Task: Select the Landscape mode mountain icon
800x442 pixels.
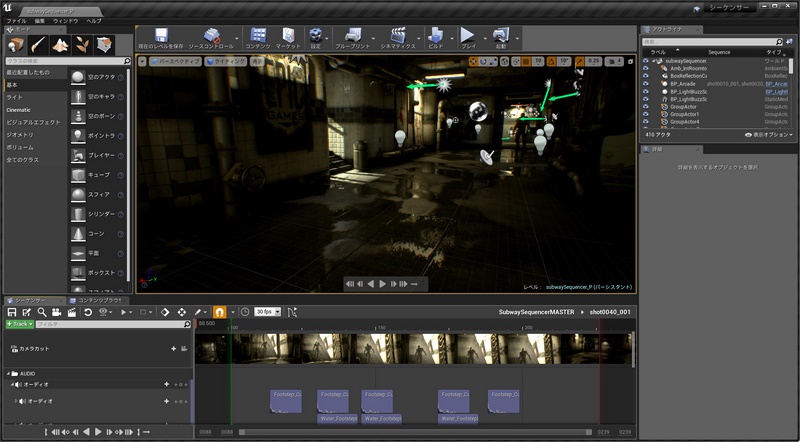Action: click(60, 45)
